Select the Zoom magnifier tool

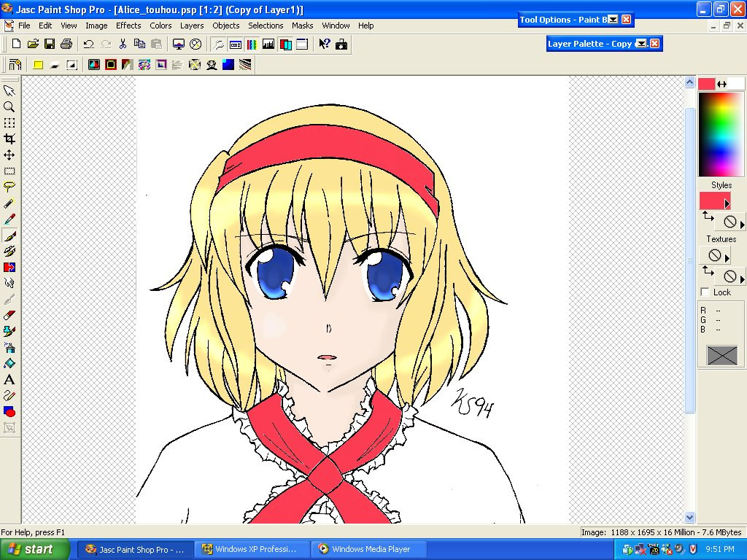(x=9, y=106)
